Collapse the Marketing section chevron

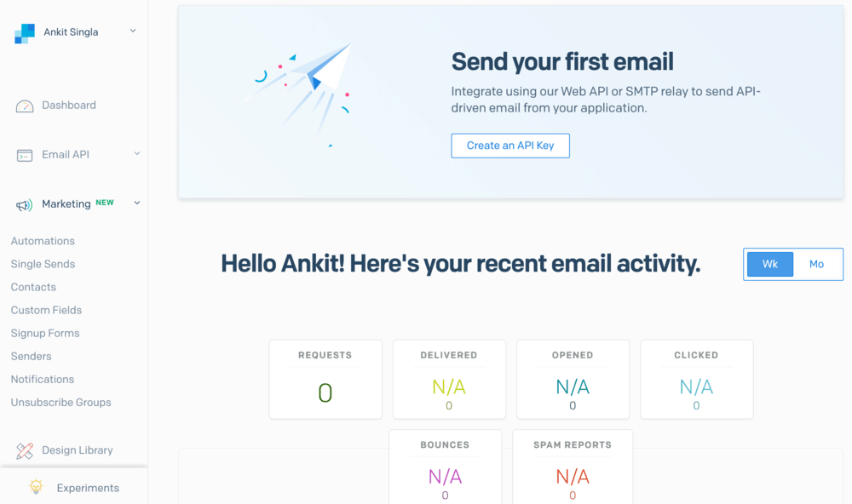coord(136,203)
